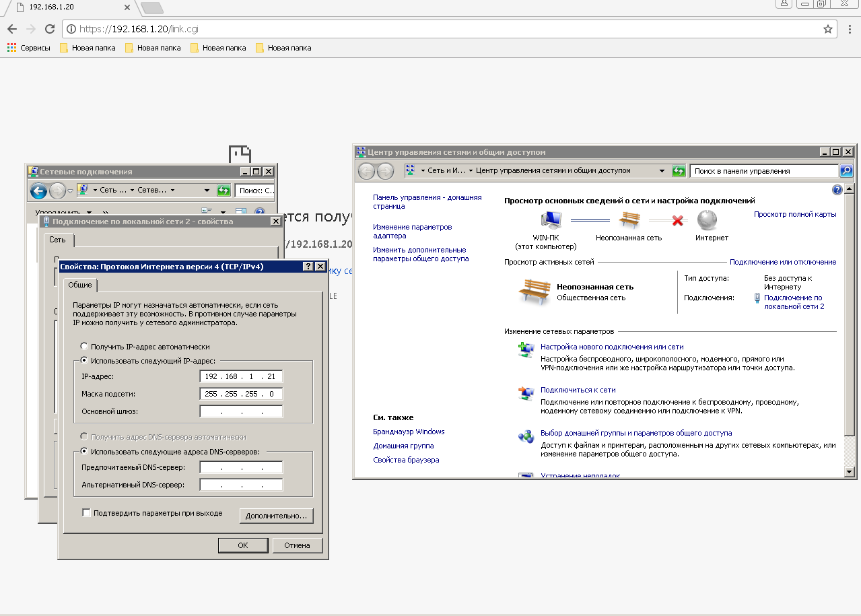Click the green refresh icon in the Network Center address bar
Image resolution: width=861 pixels, height=616 pixels.
click(x=679, y=171)
